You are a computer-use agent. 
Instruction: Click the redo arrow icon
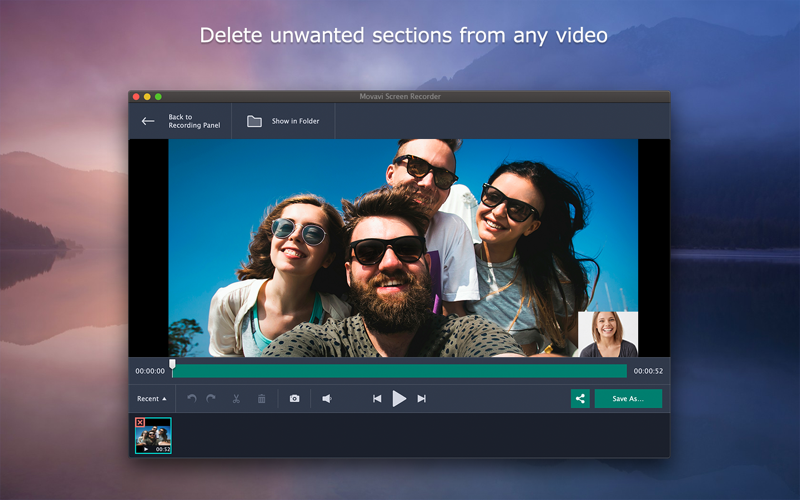[x=211, y=398]
